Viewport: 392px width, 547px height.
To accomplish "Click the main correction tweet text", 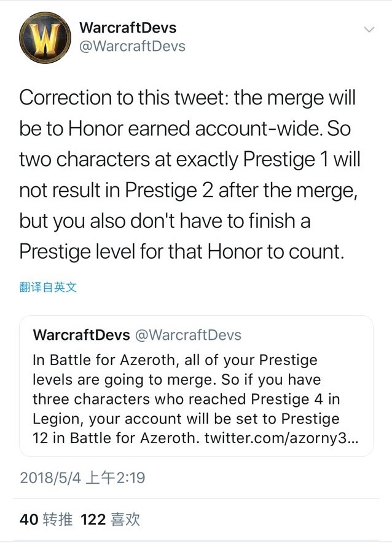I will pyautogui.click(x=190, y=175).
